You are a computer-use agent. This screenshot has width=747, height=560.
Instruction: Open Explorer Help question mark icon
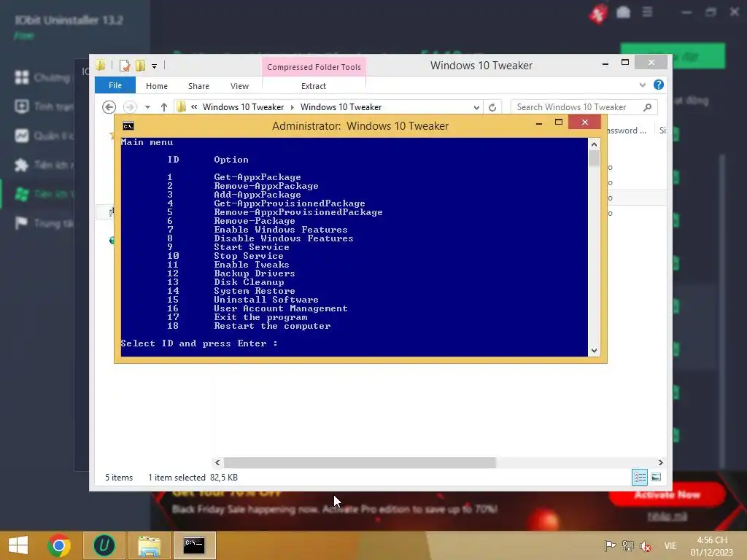(659, 85)
